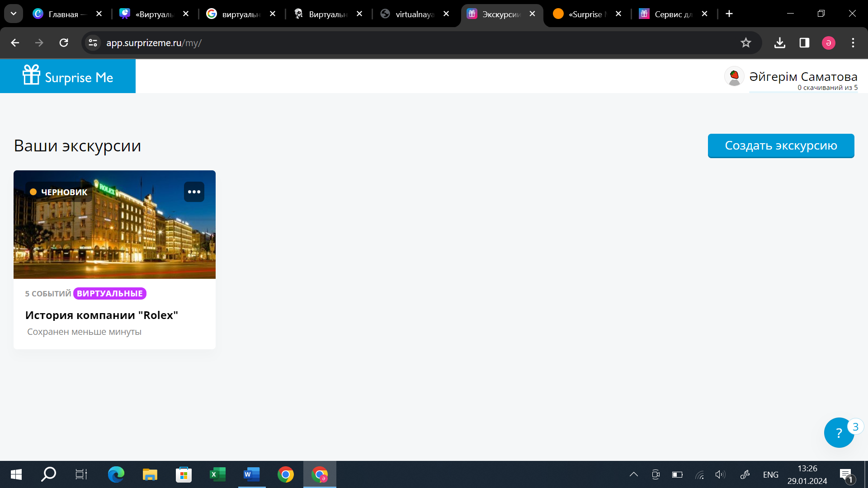Open Chrome three-dot menu
The width and height of the screenshot is (868, 488).
[853, 43]
